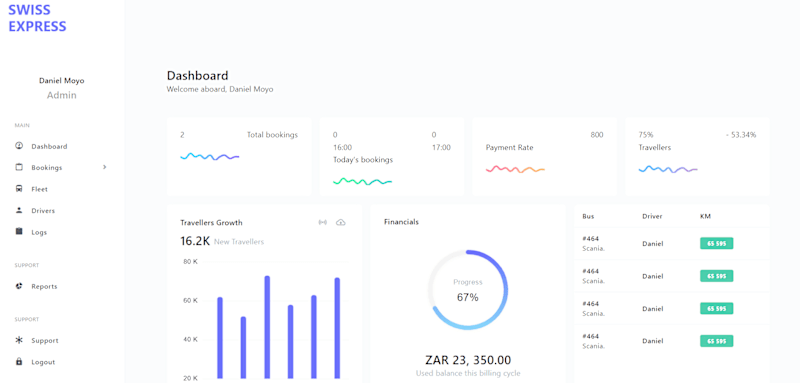Click the live broadcast icon in Travellers Growth

322,222
